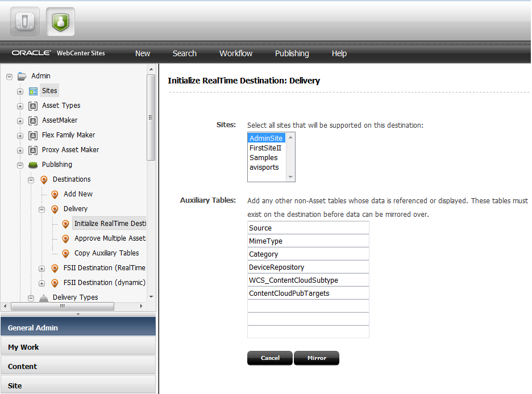Image resolution: width=532 pixels, height=394 pixels.
Task: Click the Initialize RealTime pin icon
Action: click(65, 224)
